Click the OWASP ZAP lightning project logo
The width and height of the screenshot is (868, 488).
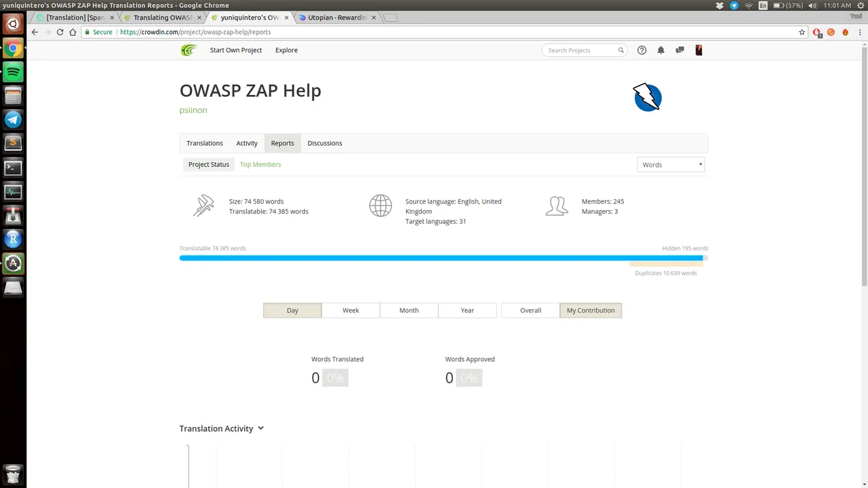[x=648, y=98]
